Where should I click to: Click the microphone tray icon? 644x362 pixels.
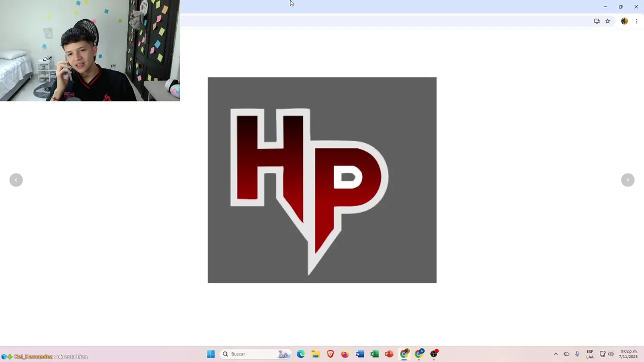pos(577,354)
